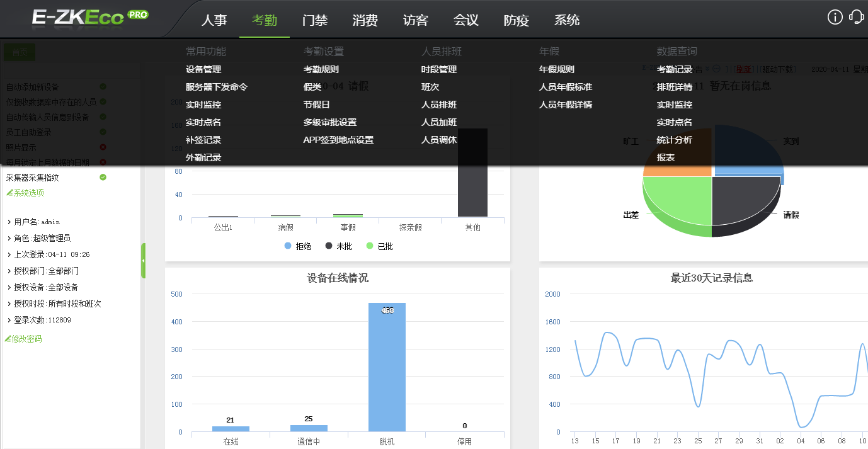Select 实时点名 under 常用功能

coord(203,122)
